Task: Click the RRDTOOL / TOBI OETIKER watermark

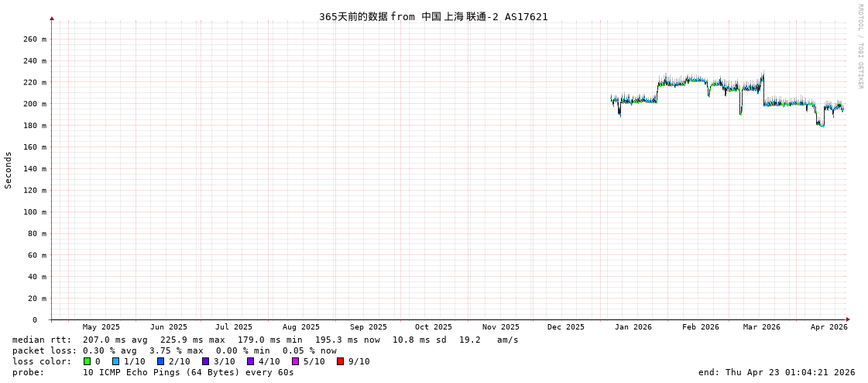Action: pyautogui.click(x=859, y=47)
